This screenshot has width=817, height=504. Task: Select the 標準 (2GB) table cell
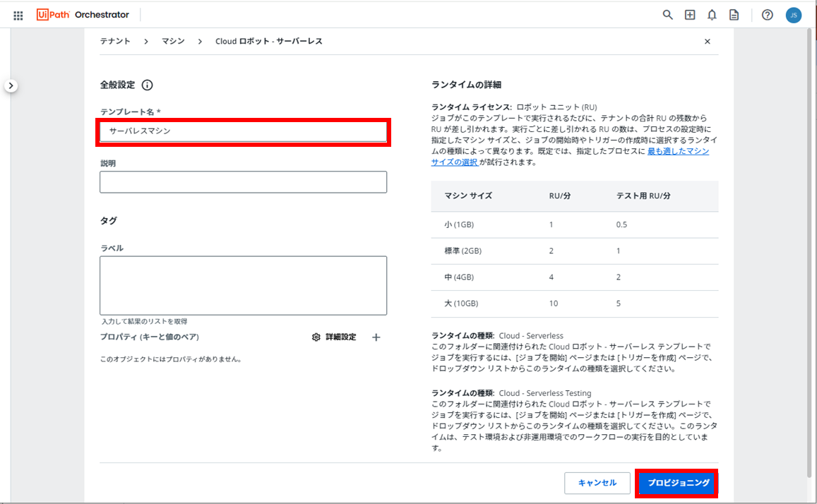click(x=463, y=251)
